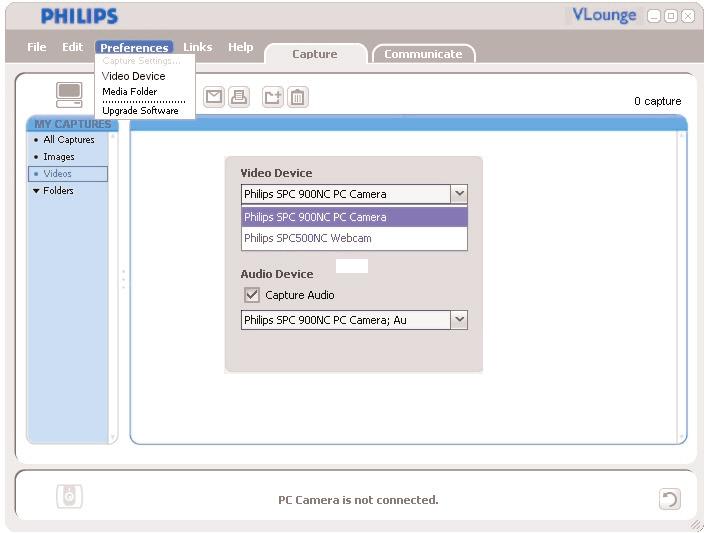Click the panel splitter dots handle
The width and height of the screenshot is (705, 533).
click(123, 279)
